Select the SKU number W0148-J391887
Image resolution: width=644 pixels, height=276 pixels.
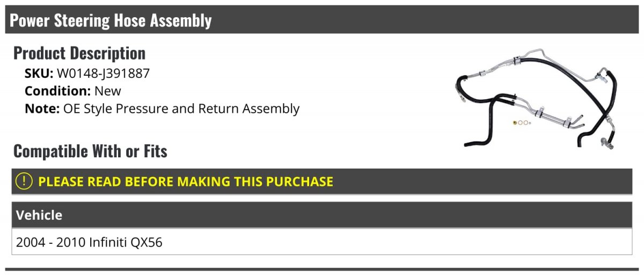tap(103, 74)
